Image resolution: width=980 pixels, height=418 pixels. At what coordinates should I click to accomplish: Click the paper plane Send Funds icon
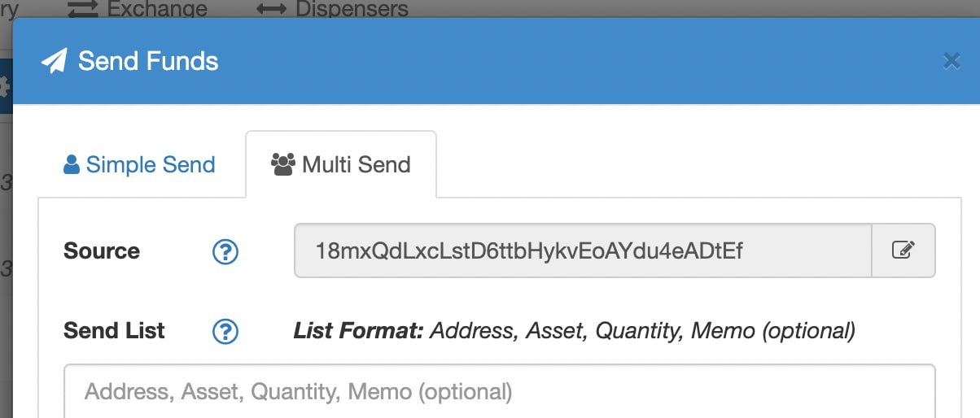click(x=54, y=61)
